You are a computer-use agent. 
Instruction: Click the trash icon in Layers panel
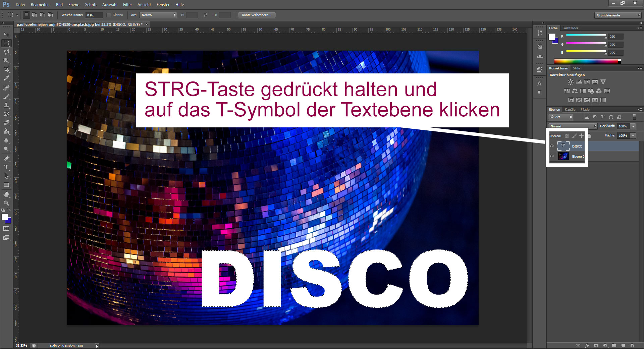click(x=632, y=345)
